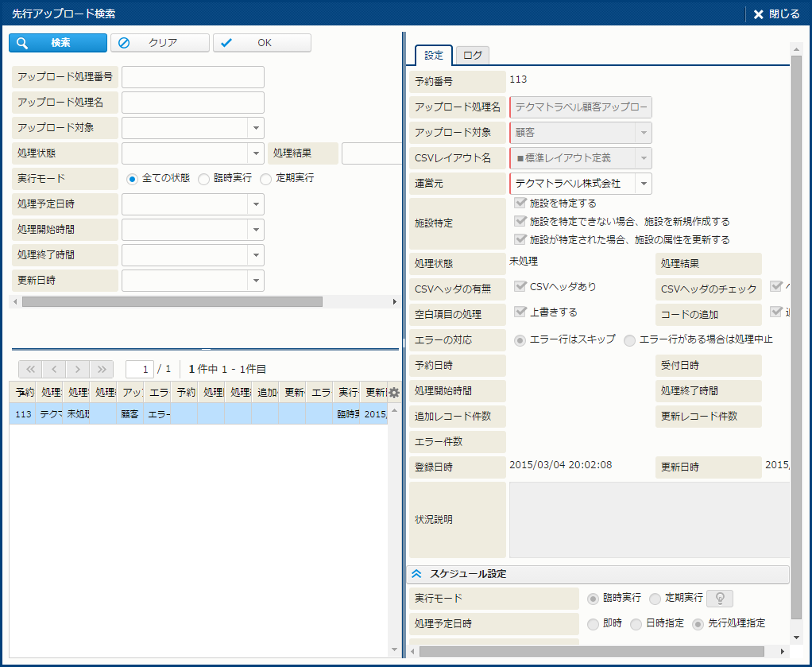Toggle the 上書きする checkbox
The image size is (812, 667).
pos(521,312)
